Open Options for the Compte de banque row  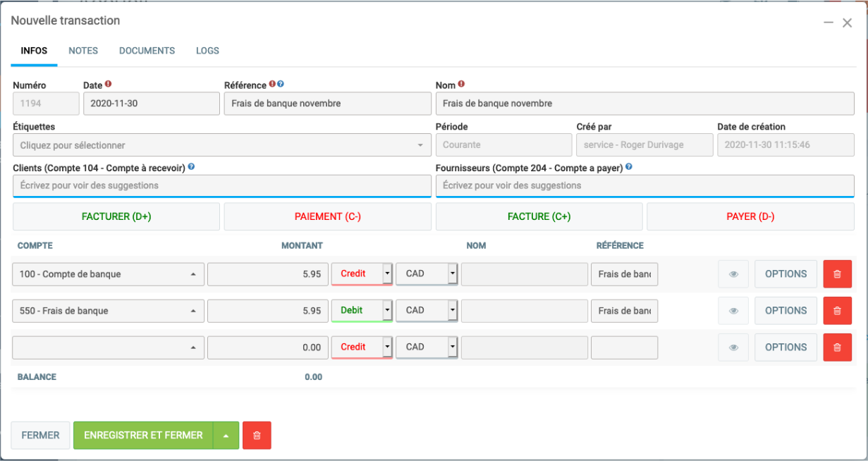click(x=786, y=274)
